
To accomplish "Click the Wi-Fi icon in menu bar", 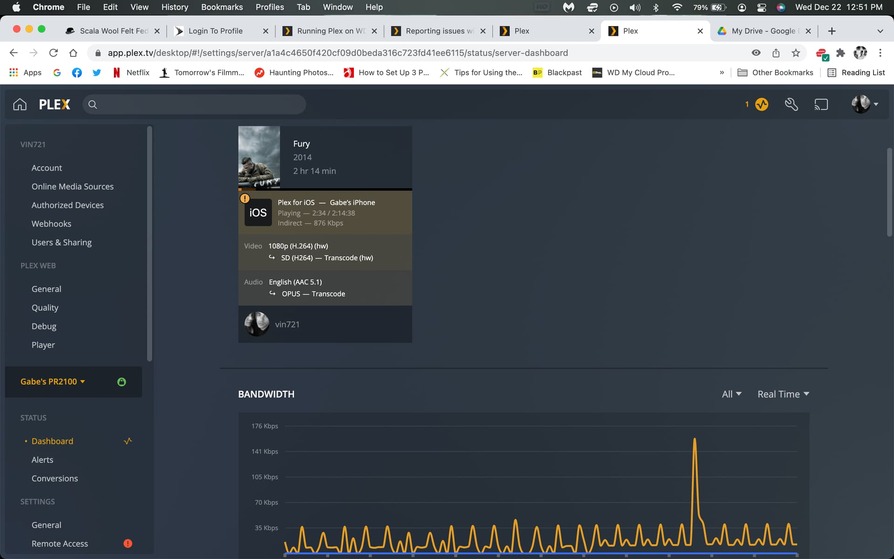I will [x=677, y=7].
